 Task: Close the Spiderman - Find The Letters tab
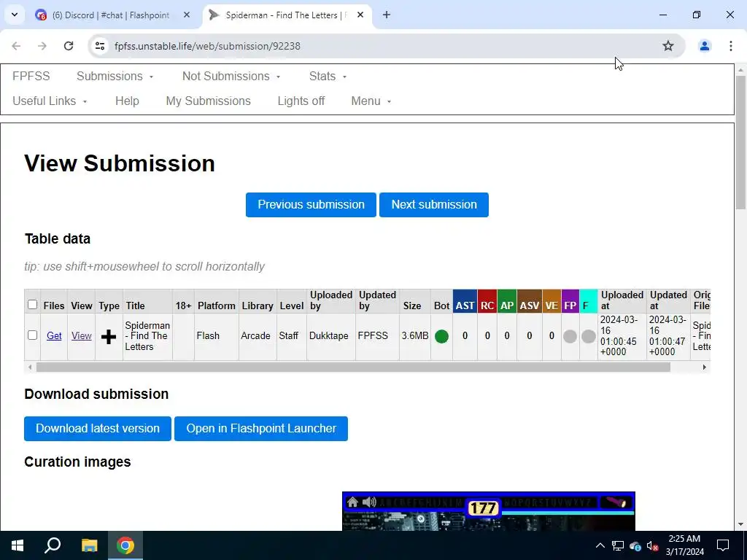[x=360, y=15]
